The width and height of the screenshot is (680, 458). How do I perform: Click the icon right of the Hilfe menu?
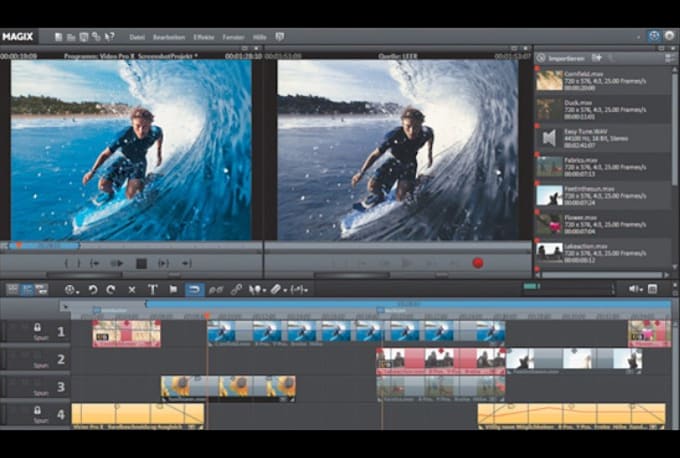pyautogui.click(x=280, y=37)
